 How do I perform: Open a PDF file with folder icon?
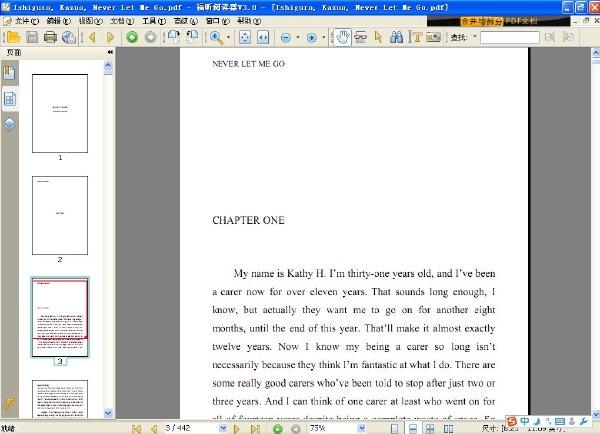[13, 37]
